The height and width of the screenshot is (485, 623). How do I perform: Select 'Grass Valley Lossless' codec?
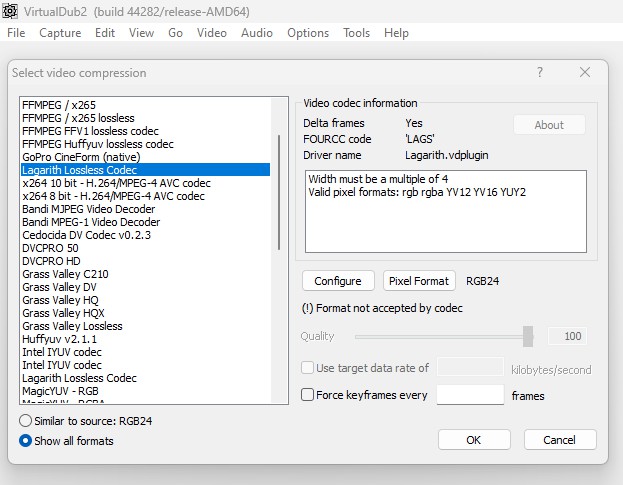[145, 326]
